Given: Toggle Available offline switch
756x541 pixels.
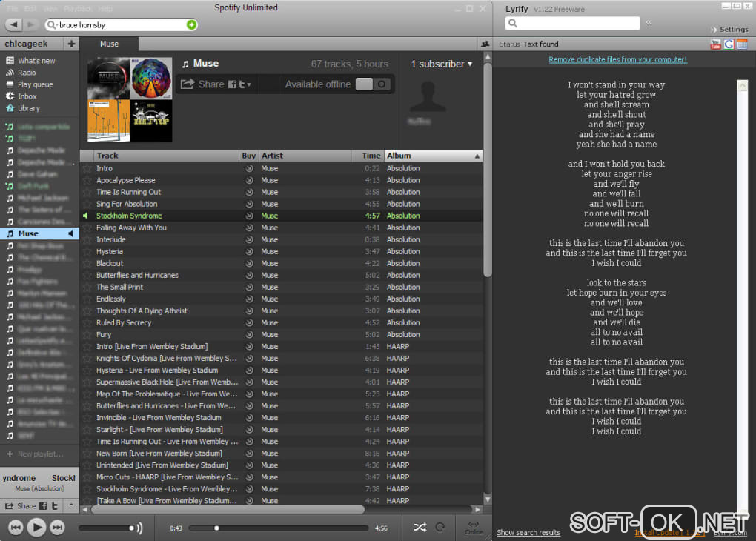Looking at the screenshot, I should (x=372, y=84).
